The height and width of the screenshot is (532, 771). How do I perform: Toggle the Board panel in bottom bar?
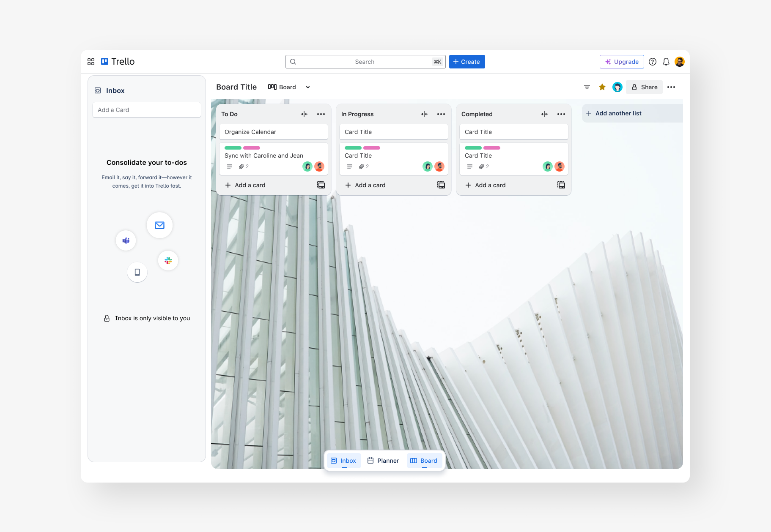pos(424,461)
